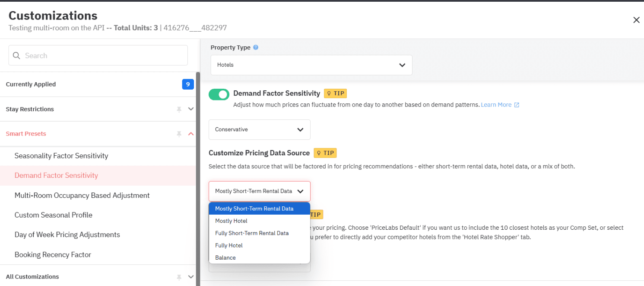Pin the Stay Restrictions section
Viewport: 644px width, 286px height.
(x=178, y=109)
